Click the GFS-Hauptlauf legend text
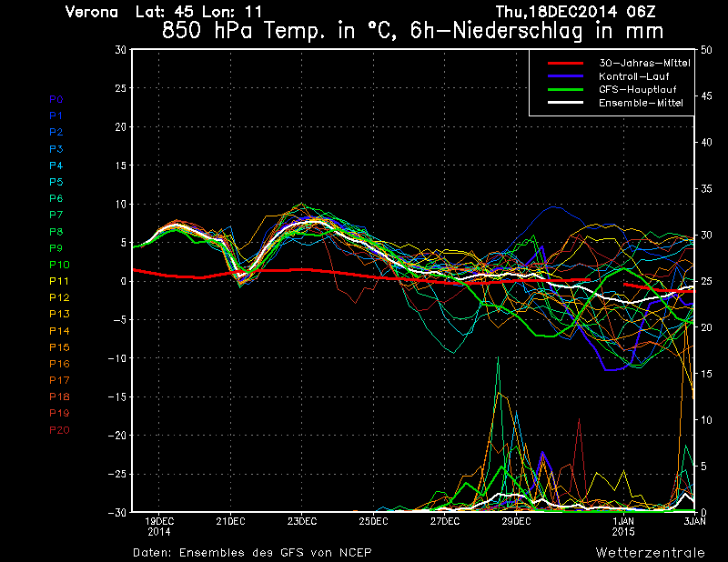This screenshot has height=562, width=728. coord(638,89)
